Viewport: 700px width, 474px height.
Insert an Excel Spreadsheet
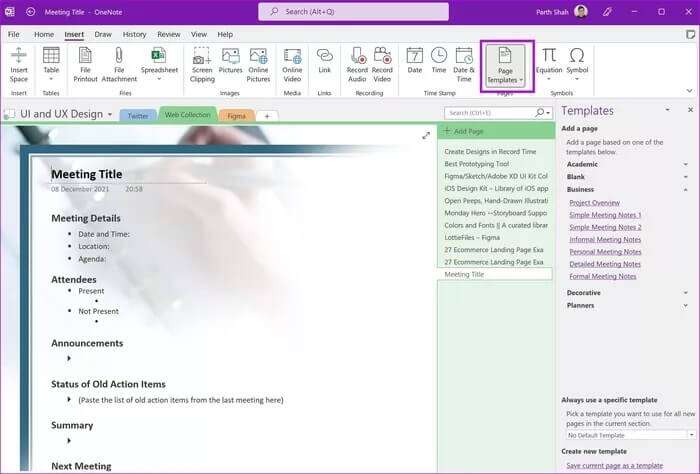159,64
